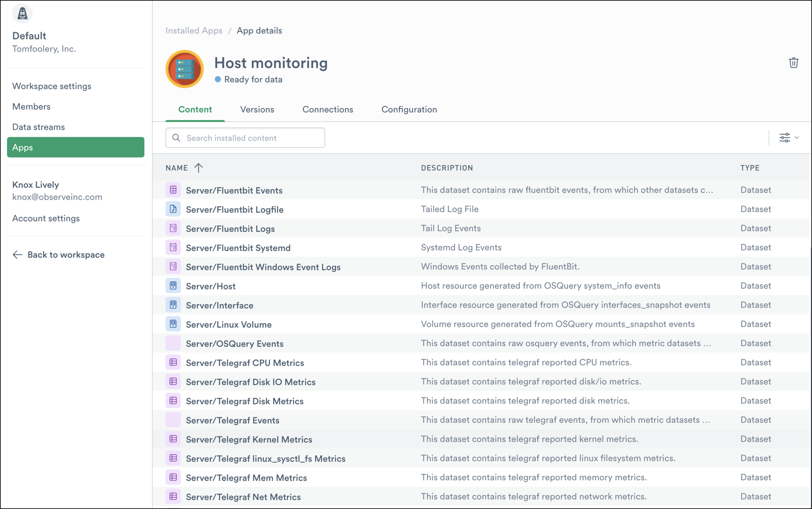Click icon beside Server/Telegraf Events
The image size is (812, 509).
click(x=173, y=420)
